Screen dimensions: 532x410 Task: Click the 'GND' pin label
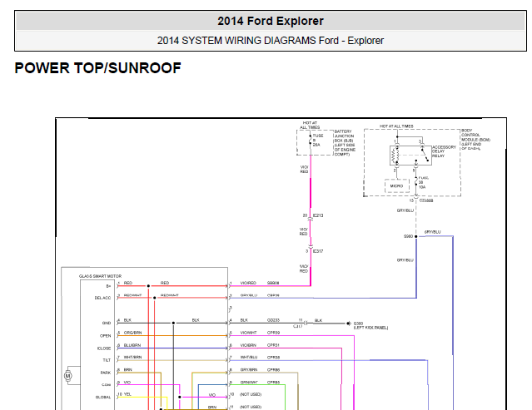click(107, 323)
